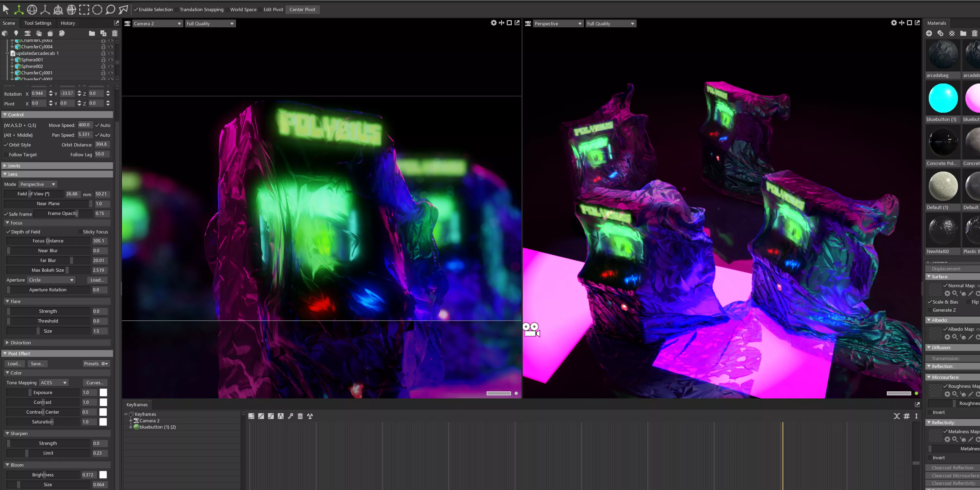This screenshot has width=980, height=490.
Task: Click the Curves... button
Action: pos(95,383)
